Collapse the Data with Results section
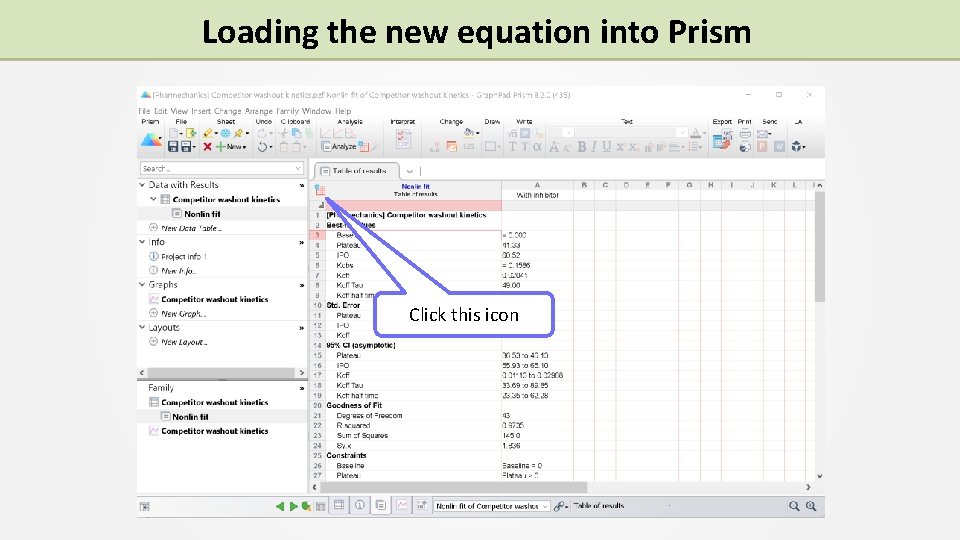The image size is (960, 540). click(142, 184)
